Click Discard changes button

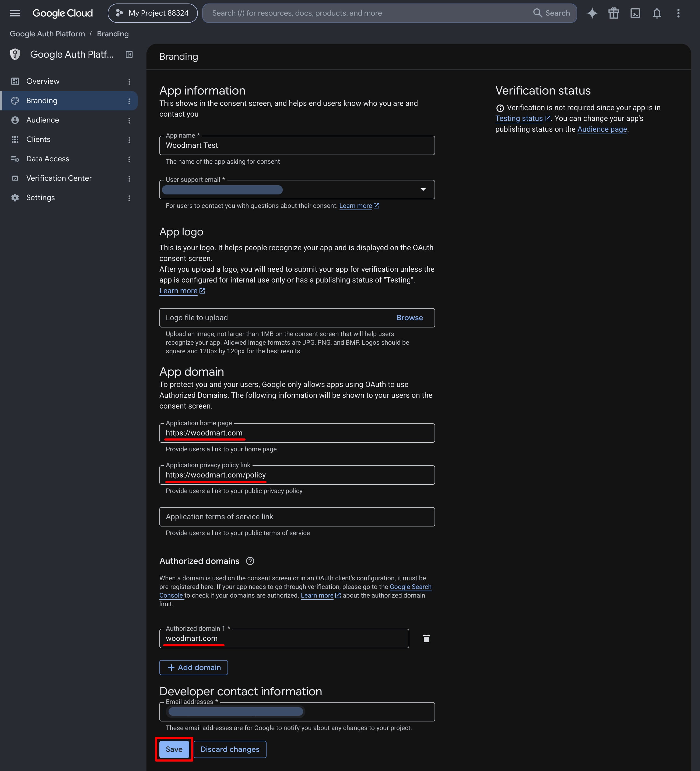(x=230, y=749)
